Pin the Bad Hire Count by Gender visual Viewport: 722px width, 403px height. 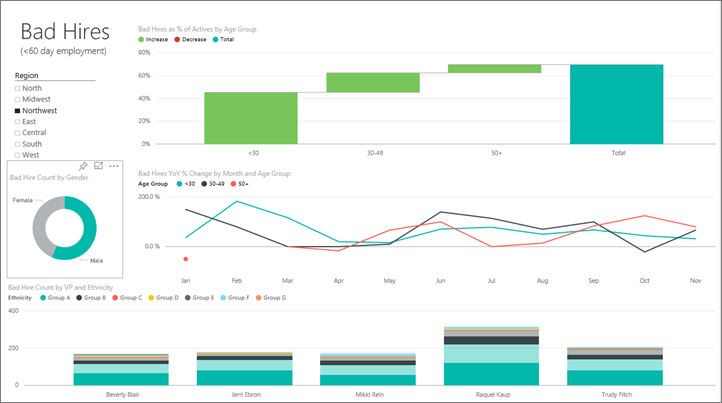pyautogui.click(x=83, y=166)
